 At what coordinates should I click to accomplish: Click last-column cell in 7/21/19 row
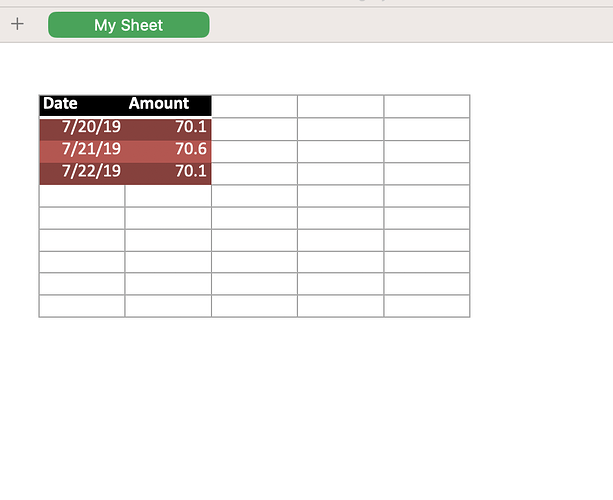(x=427, y=151)
